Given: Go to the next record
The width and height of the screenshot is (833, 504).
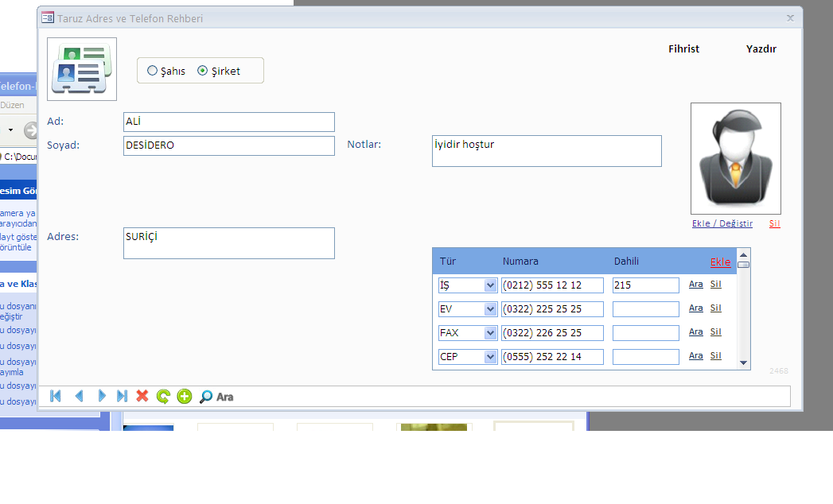Looking at the screenshot, I should point(101,396).
